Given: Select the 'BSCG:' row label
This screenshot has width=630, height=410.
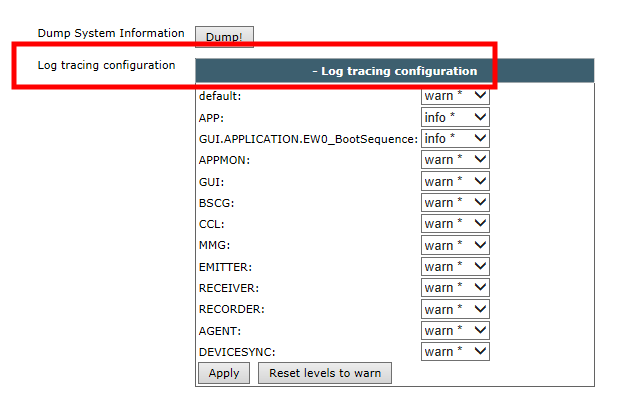Looking at the screenshot, I should (216, 203).
